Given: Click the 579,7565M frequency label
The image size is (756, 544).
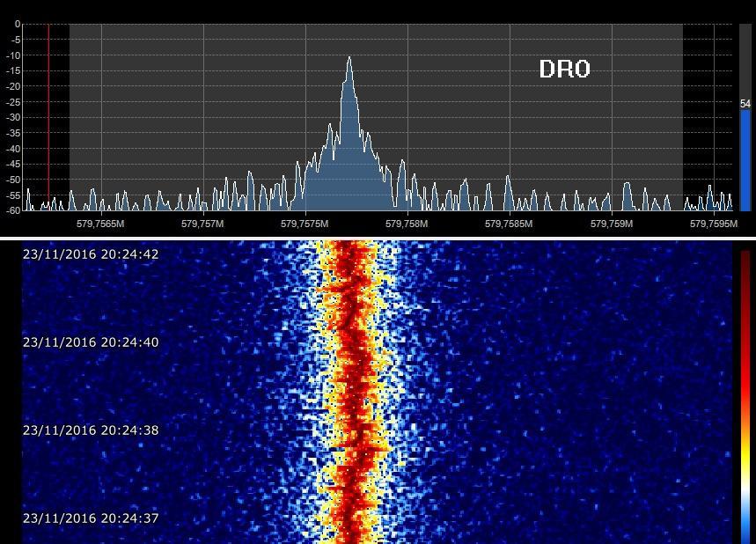Looking at the screenshot, I should point(100,224).
